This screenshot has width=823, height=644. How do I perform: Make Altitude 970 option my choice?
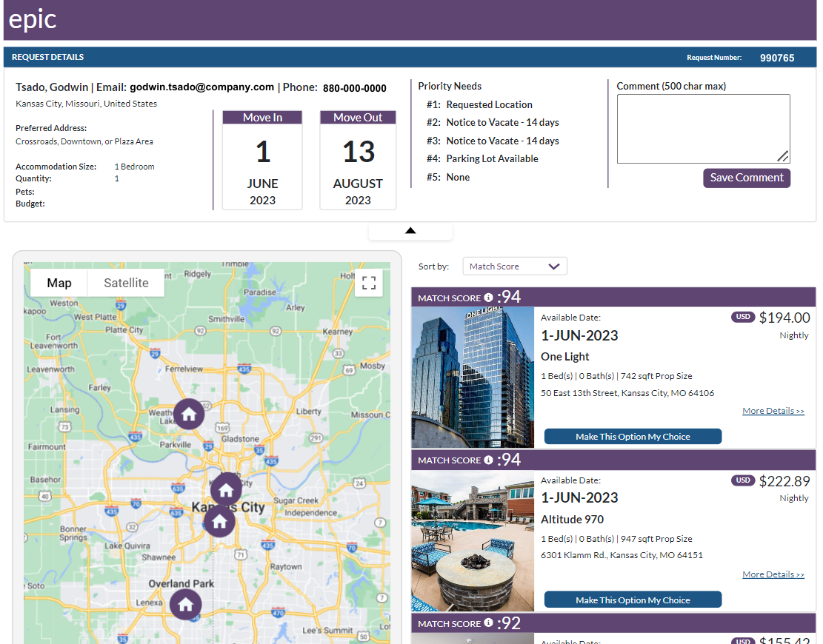click(x=633, y=600)
